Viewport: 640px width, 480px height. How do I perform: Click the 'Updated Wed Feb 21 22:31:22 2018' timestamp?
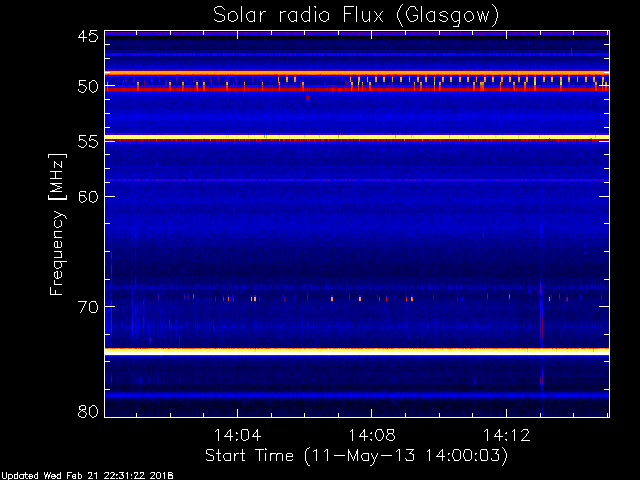pyautogui.click(x=87, y=476)
